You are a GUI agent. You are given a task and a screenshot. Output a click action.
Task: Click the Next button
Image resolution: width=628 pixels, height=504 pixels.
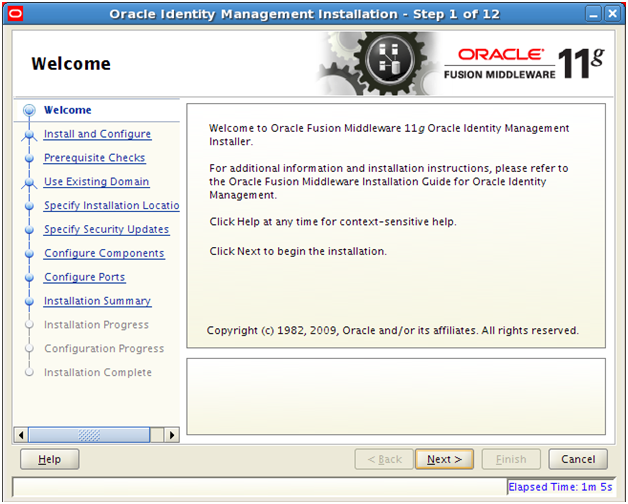click(444, 459)
